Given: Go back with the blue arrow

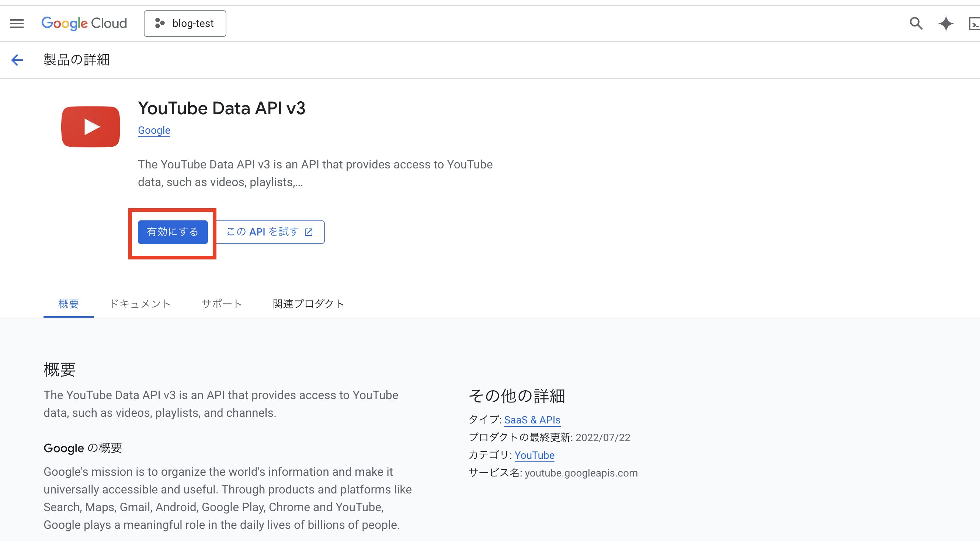Looking at the screenshot, I should click(x=17, y=60).
